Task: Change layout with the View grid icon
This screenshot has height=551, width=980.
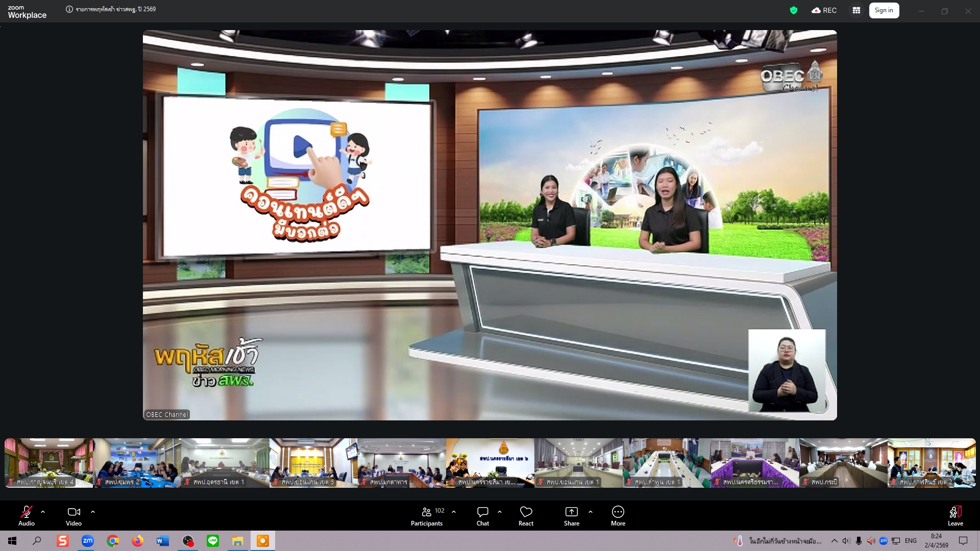Action: point(856,10)
